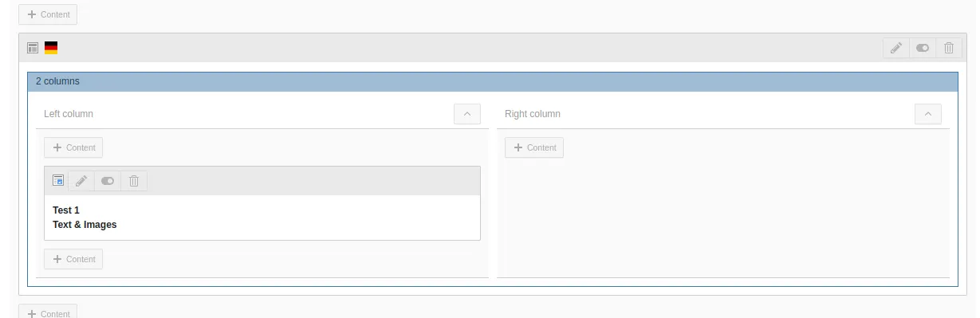980x318 pixels.
Task: Toggle visibility of 2 columns container
Action: pyautogui.click(x=923, y=48)
